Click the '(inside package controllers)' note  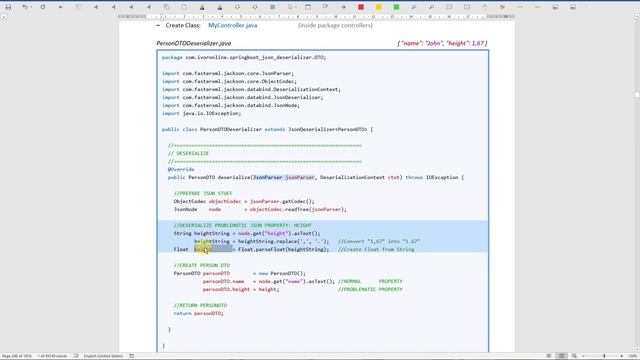[x=335, y=25]
